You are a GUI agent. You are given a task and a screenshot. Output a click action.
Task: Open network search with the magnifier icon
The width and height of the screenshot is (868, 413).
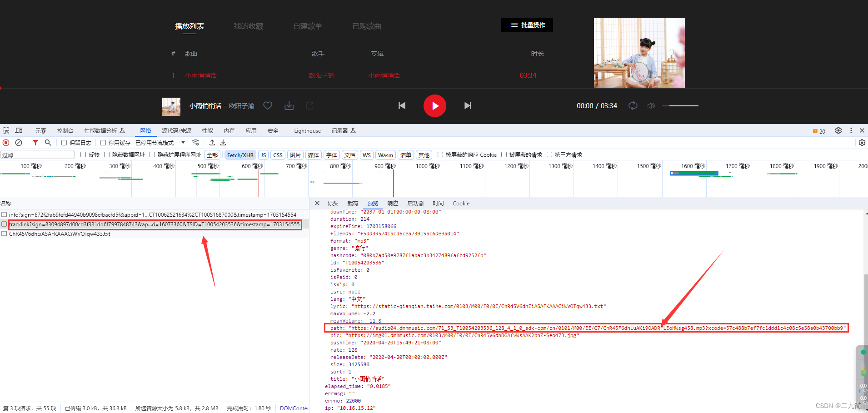pos(48,143)
